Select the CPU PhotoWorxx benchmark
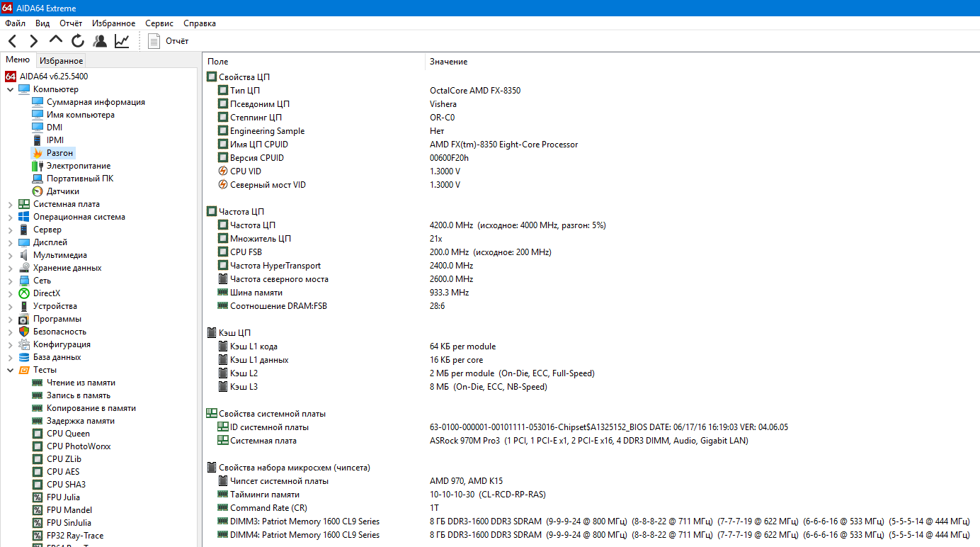Image resolution: width=980 pixels, height=547 pixels. click(x=79, y=446)
